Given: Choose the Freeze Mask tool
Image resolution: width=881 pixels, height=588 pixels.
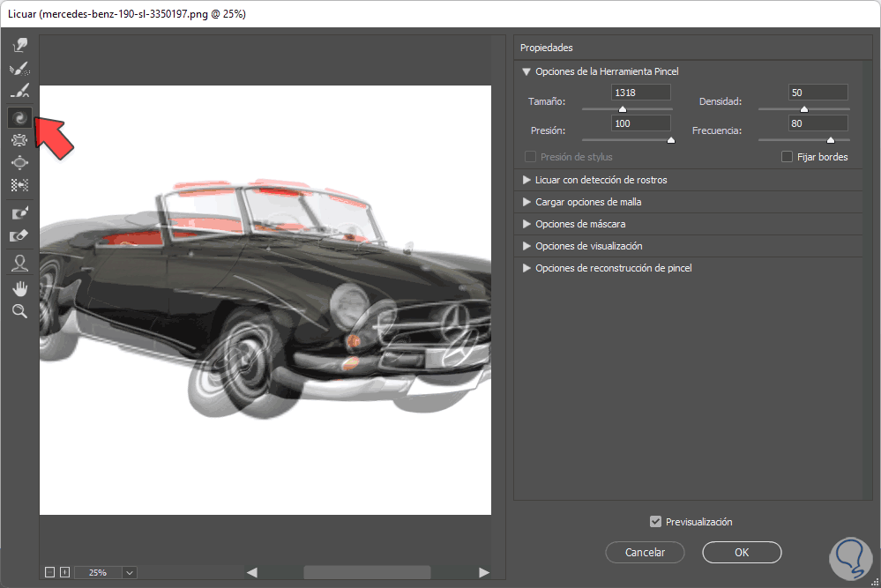Looking at the screenshot, I should [19, 213].
